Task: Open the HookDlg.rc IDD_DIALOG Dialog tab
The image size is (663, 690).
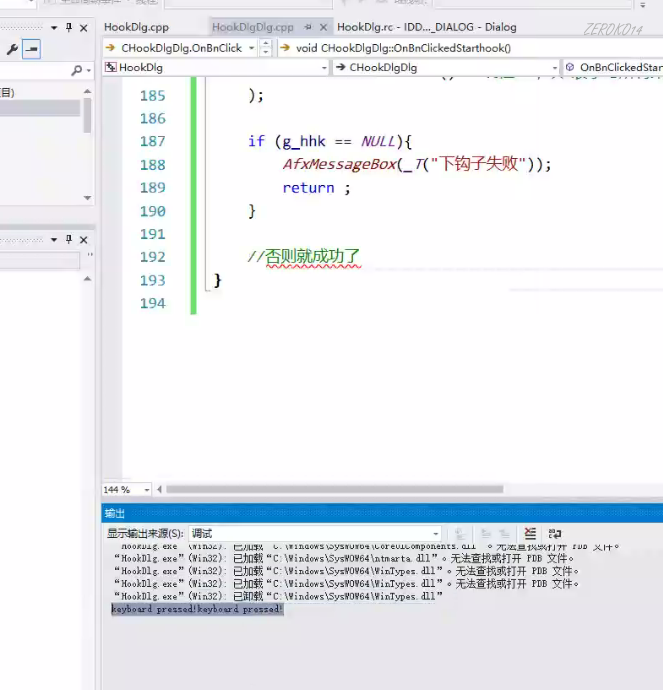Action: pos(426,27)
